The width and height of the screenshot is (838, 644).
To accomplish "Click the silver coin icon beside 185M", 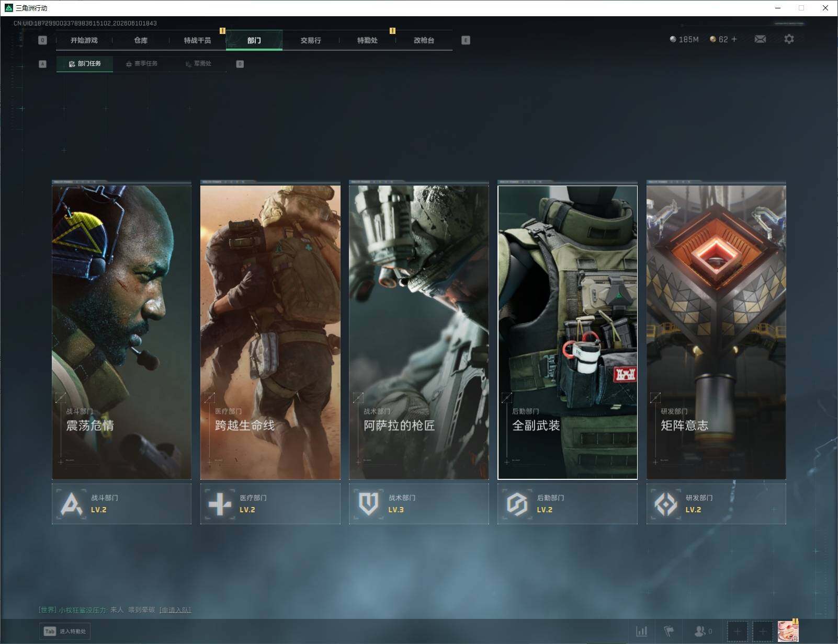I will (x=673, y=39).
